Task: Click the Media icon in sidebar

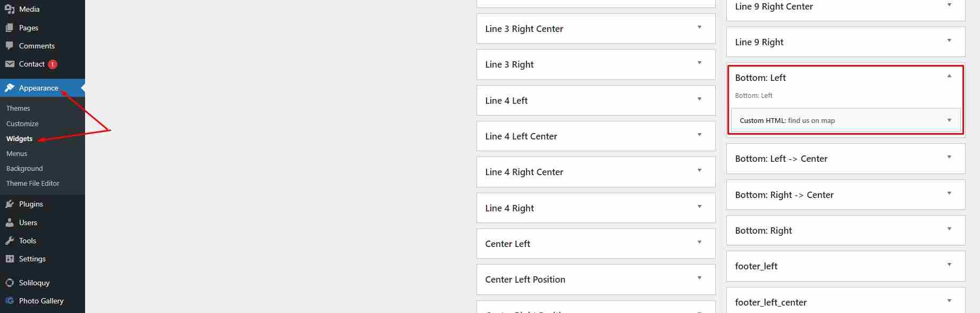Action: click(10, 9)
